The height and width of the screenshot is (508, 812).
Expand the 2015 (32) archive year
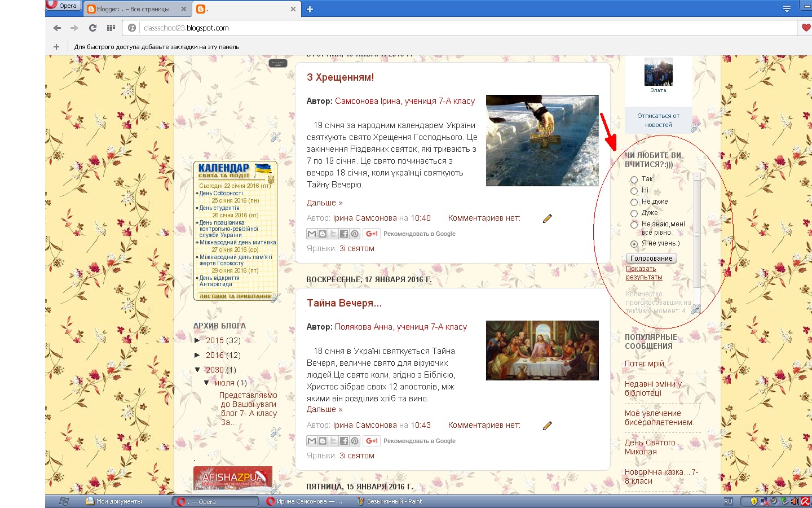coord(197,340)
